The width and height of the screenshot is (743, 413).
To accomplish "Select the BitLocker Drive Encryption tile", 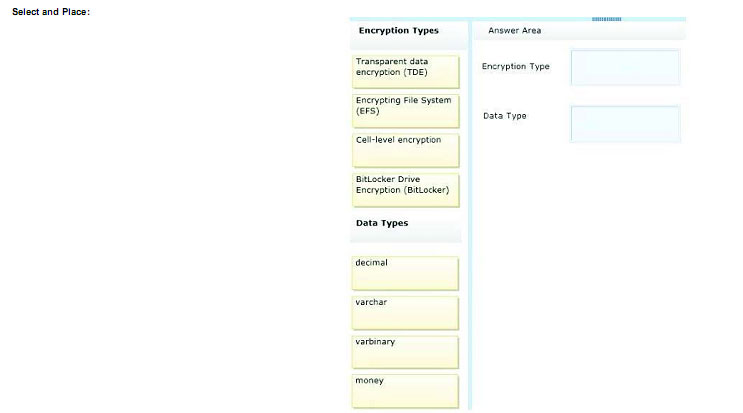I will [x=406, y=189].
